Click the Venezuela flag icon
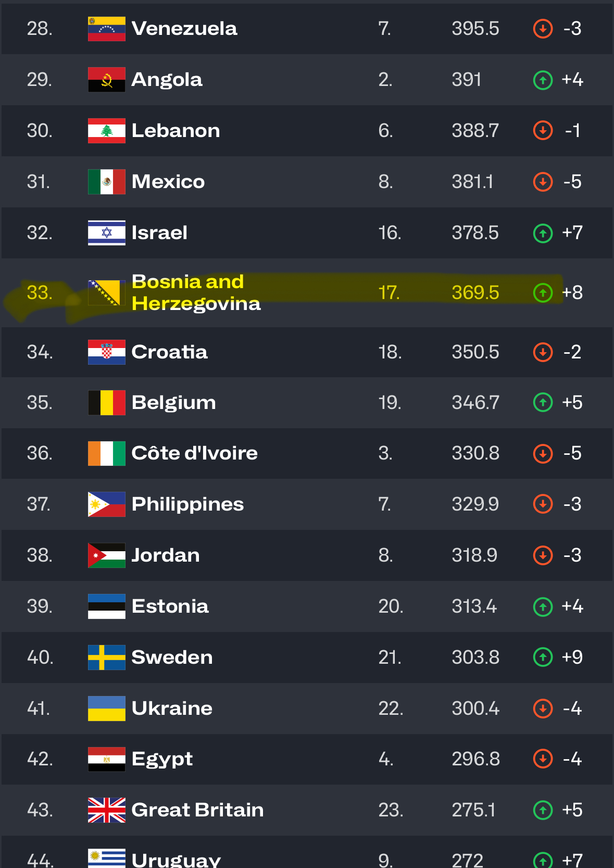 [107, 29]
